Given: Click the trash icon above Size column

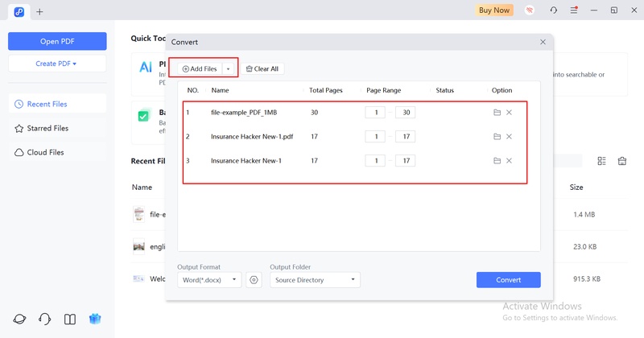Looking at the screenshot, I should click(x=622, y=161).
